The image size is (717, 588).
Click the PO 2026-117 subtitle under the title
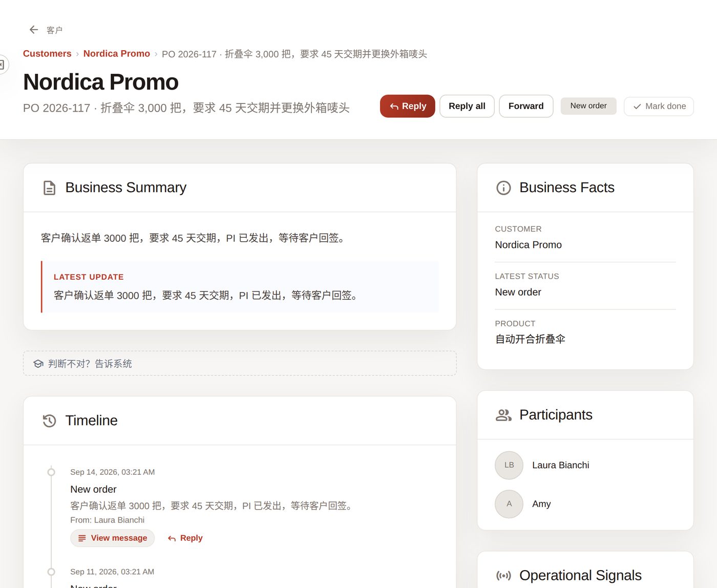186,108
